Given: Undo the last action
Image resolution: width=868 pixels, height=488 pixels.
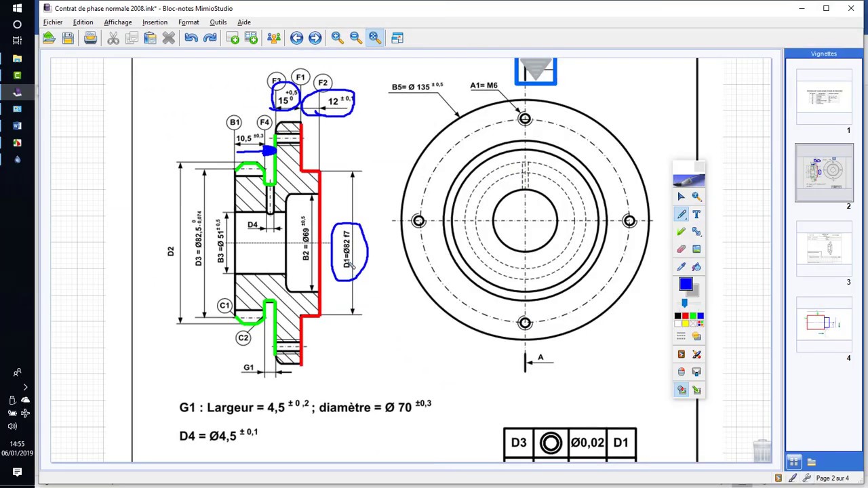Looking at the screenshot, I should (x=191, y=38).
